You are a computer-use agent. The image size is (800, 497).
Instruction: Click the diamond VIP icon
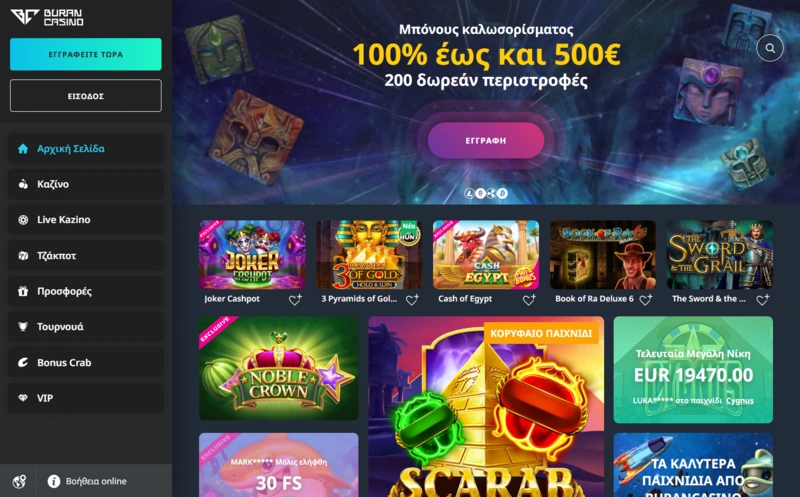(23, 398)
